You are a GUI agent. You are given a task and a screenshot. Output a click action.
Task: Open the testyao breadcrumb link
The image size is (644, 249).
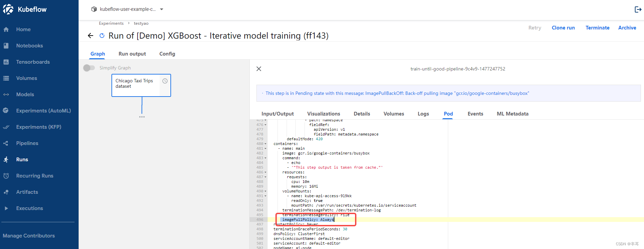[x=141, y=23]
